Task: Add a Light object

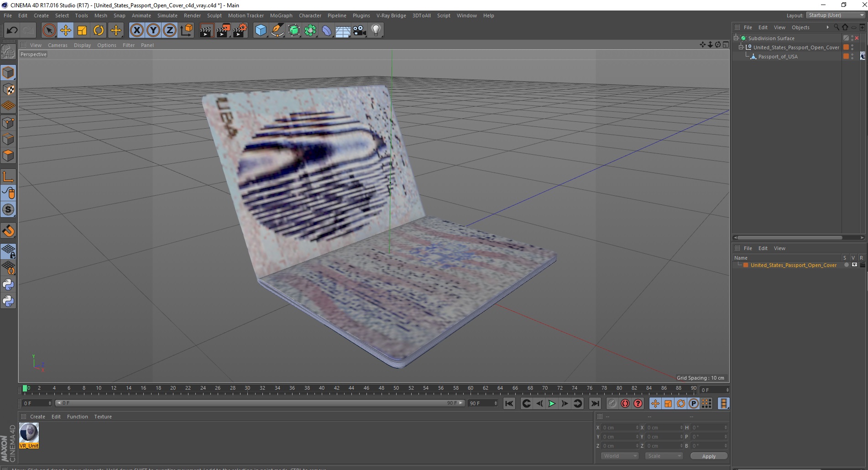Action: [376, 31]
